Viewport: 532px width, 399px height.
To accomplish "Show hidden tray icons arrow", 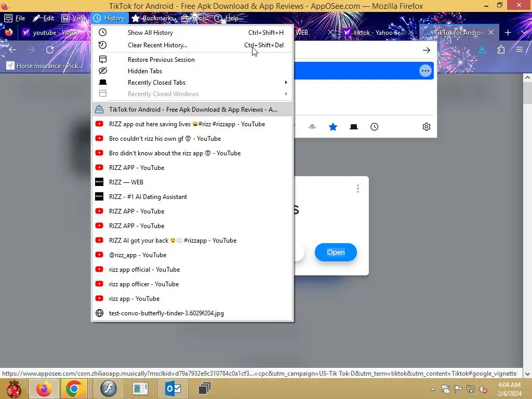I will [x=433, y=389].
